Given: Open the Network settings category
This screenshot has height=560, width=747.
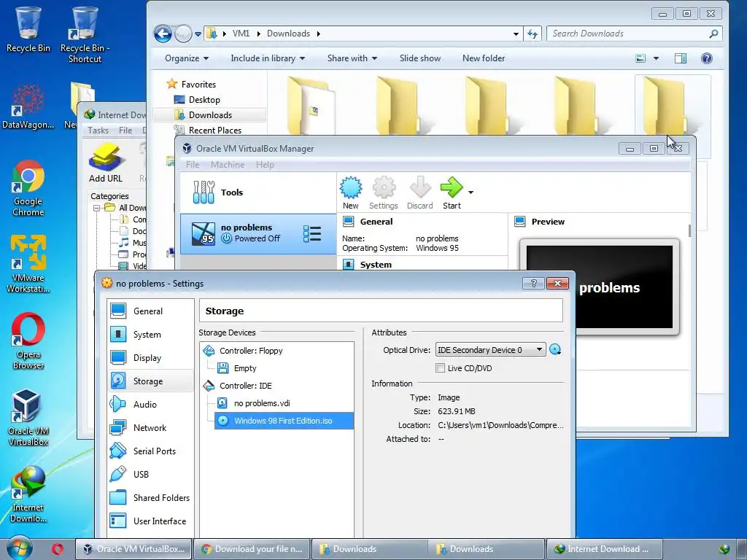Looking at the screenshot, I should click(150, 427).
